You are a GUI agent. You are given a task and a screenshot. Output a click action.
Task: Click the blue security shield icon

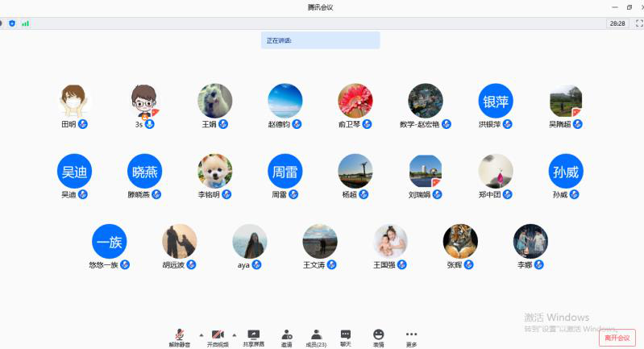pos(12,23)
